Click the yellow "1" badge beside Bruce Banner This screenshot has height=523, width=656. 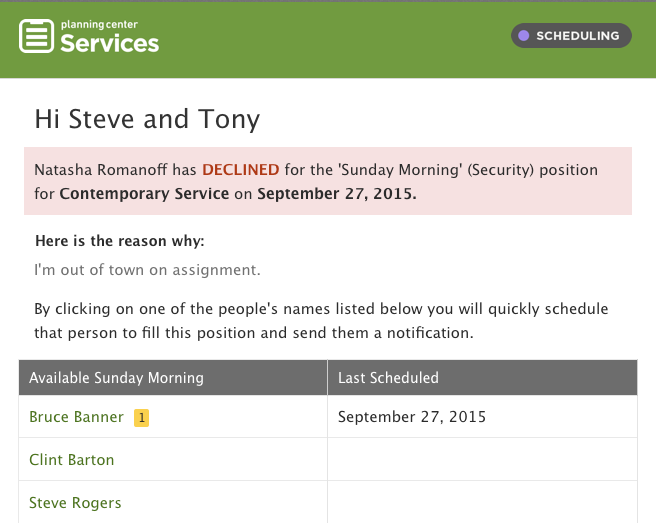pyautogui.click(x=141, y=418)
